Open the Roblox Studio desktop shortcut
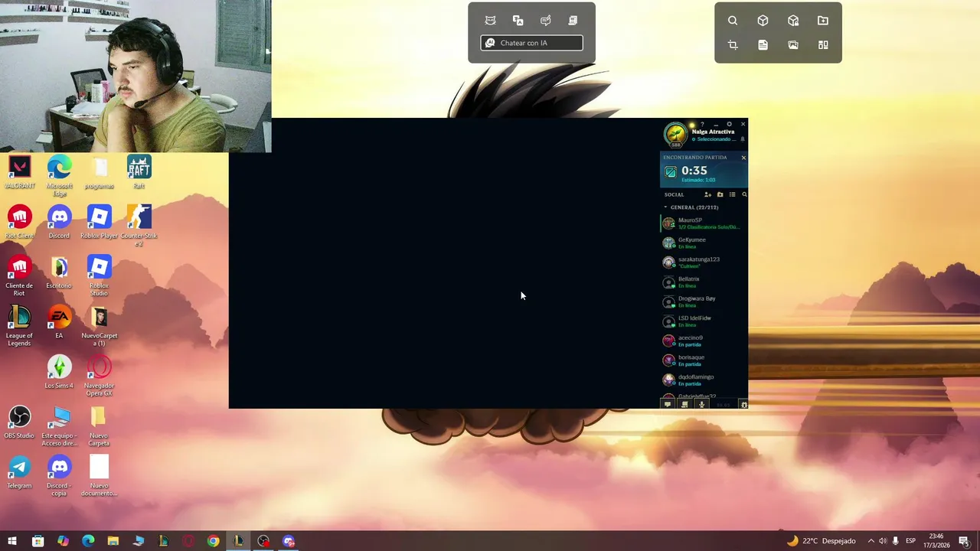This screenshot has width=980, height=551. click(x=99, y=275)
